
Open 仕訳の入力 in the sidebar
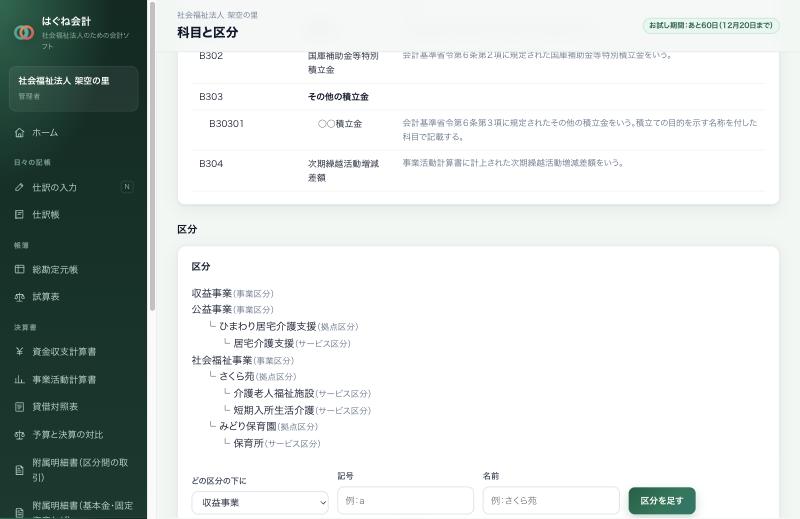73,187
